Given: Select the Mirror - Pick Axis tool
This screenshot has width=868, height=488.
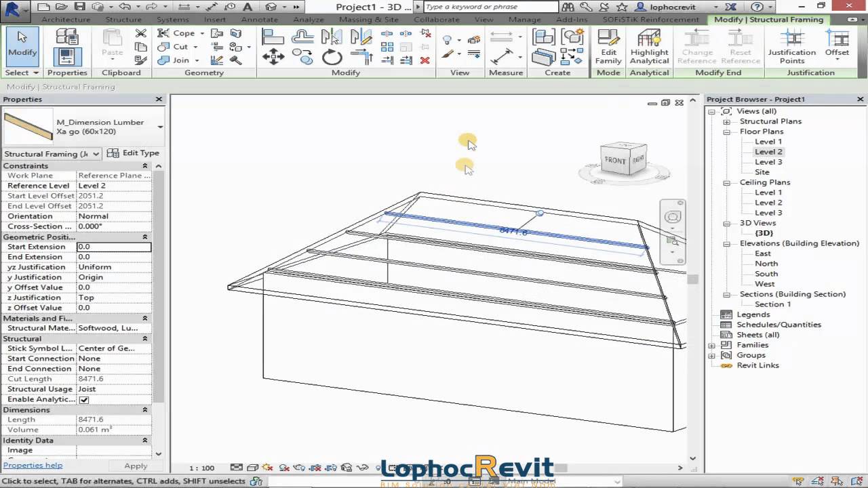Looking at the screenshot, I should click(332, 37).
